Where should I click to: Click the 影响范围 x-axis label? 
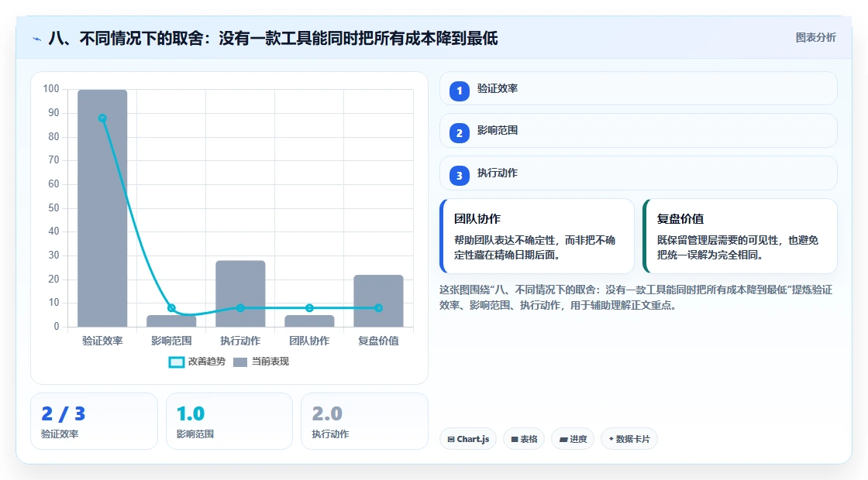(x=171, y=341)
